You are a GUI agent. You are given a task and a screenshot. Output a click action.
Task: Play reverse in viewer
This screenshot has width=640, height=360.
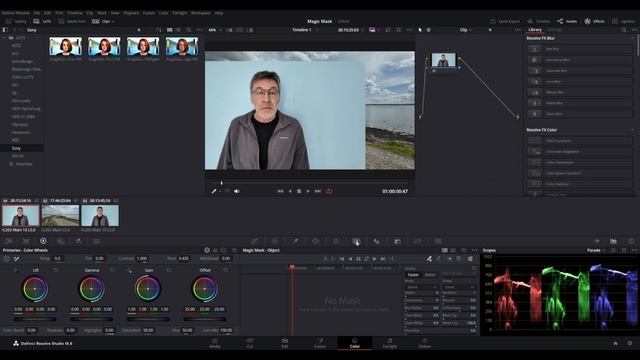click(x=290, y=191)
